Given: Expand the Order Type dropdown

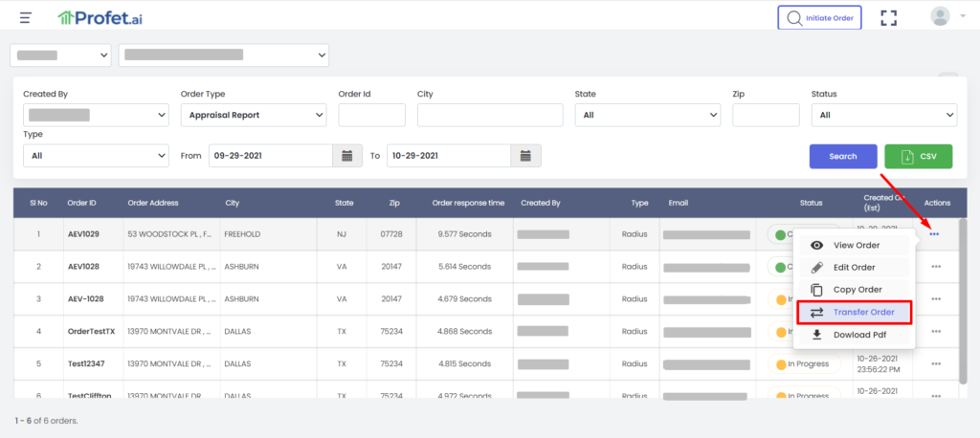Looking at the screenshot, I should tap(253, 115).
